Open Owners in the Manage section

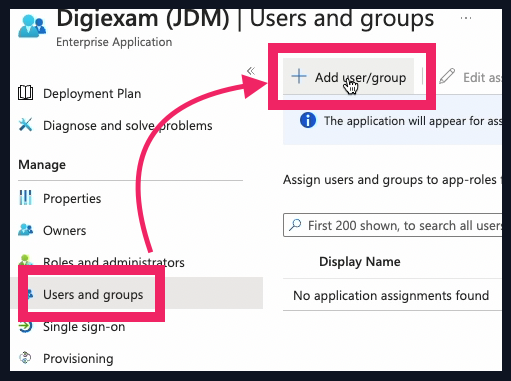(65, 231)
